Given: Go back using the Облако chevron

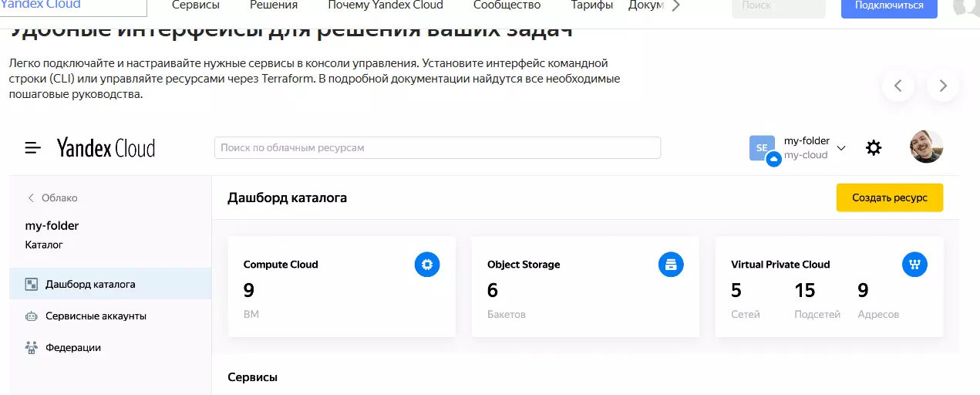Looking at the screenshot, I should pos(31,198).
